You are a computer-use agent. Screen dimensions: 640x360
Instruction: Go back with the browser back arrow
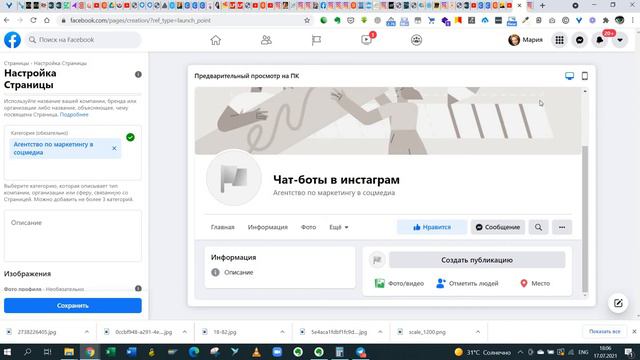pos(7,20)
